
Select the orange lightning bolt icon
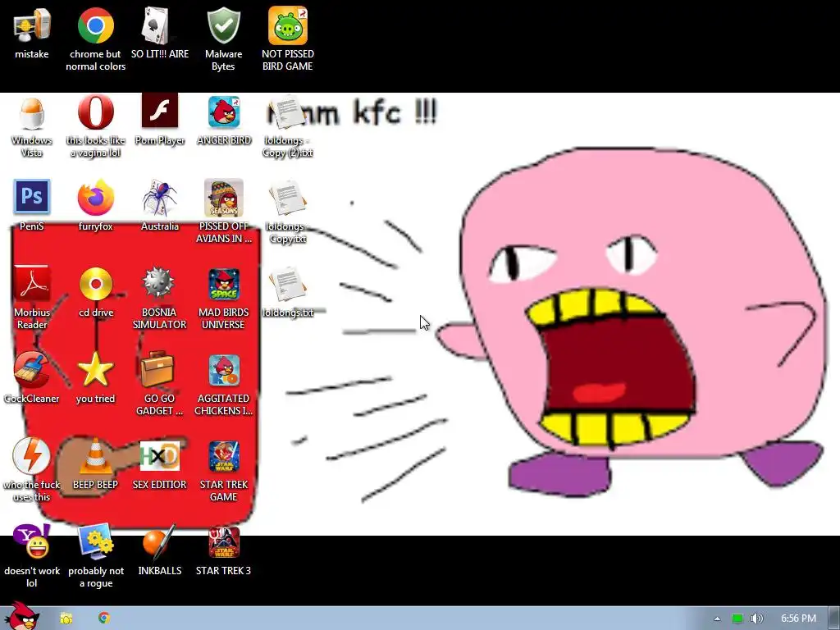pyautogui.click(x=32, y=456)
